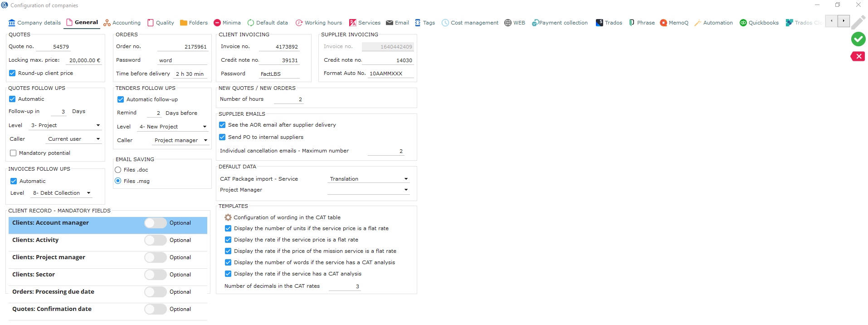Click the Quote no. input field
Screen dimensions: 868x325
pos(53,47)
